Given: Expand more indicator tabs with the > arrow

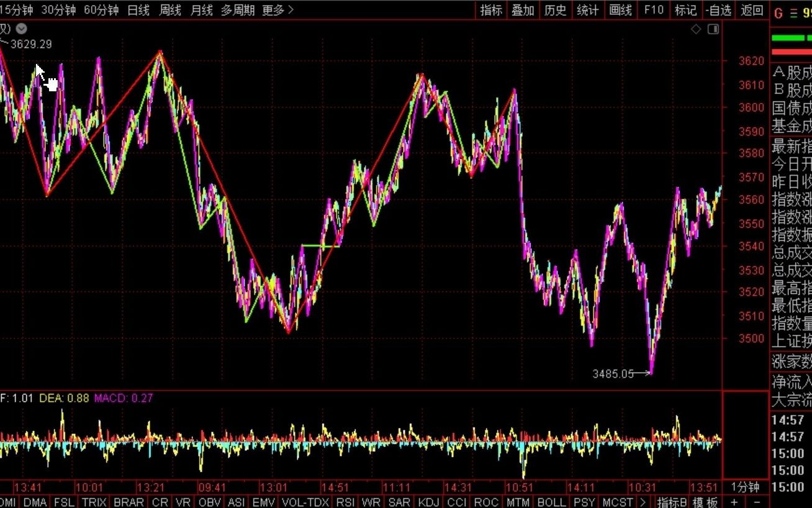Looking at the screenshot, I should [643, 502].
